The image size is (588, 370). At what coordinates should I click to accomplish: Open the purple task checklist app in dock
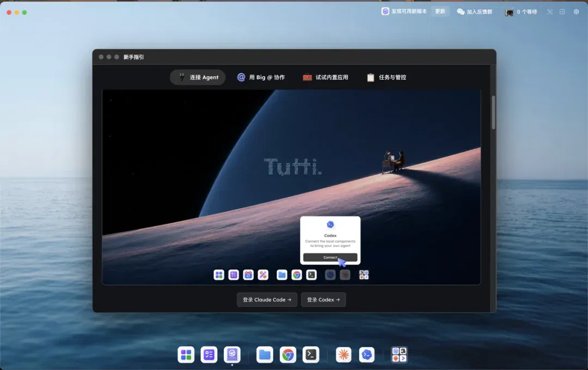click(209, 355)
